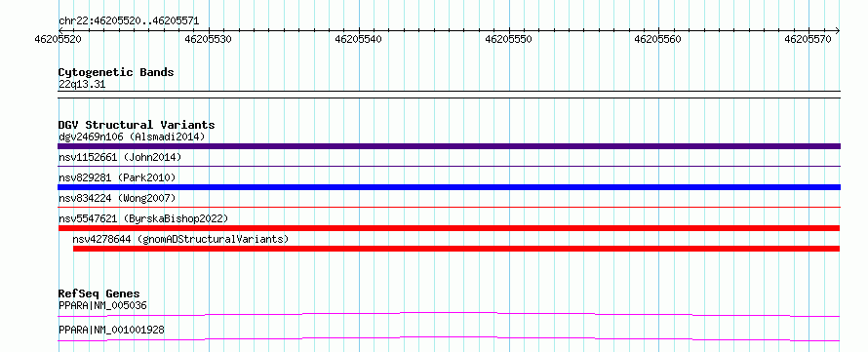The image size is (868, 352).
Task: Click the red nsv4278644 gnomAD variant bar
Action: (456, 249)
